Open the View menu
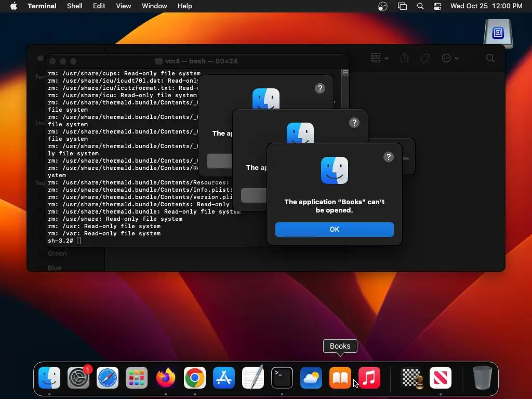Image resolution: width=532 pixels, height=399 pixels. [124, 6]
